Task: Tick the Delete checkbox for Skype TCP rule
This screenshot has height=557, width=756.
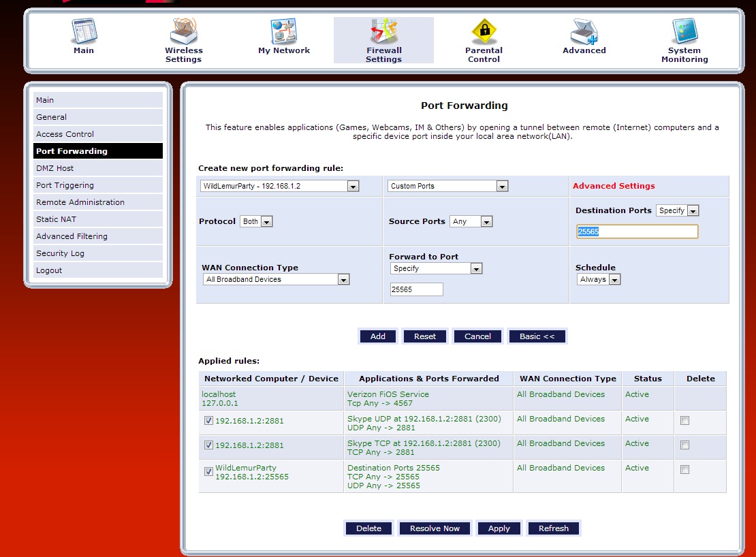Action: (684, 445)
